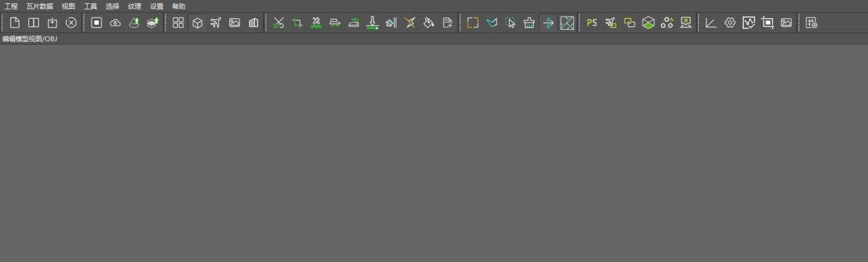The width and height of the screenshot is (868, 262).
Task: Open the 帮助 menu
Action: tap(179, 6)
